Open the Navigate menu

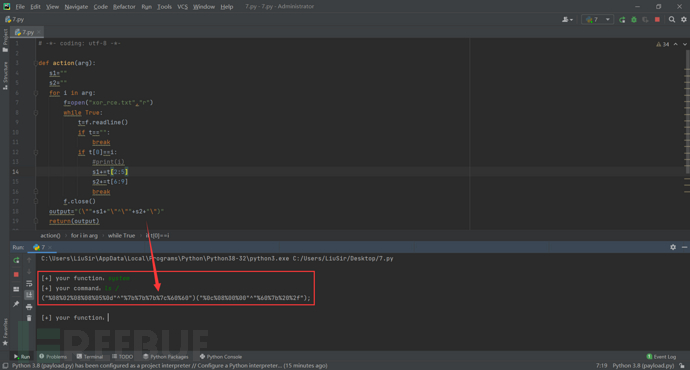click(76, 7)
